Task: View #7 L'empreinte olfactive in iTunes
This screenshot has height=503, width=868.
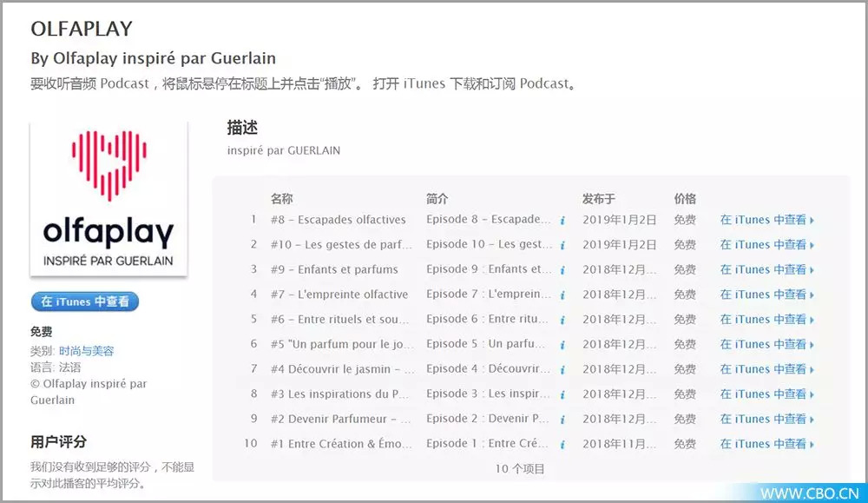Action: [x=766, y=295]
